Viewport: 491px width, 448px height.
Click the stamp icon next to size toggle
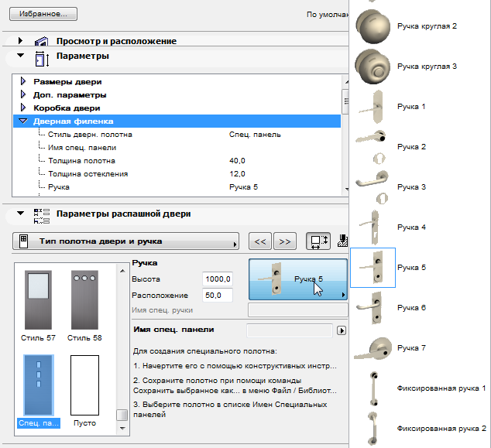pyautogui.click(x=342, y=241)
